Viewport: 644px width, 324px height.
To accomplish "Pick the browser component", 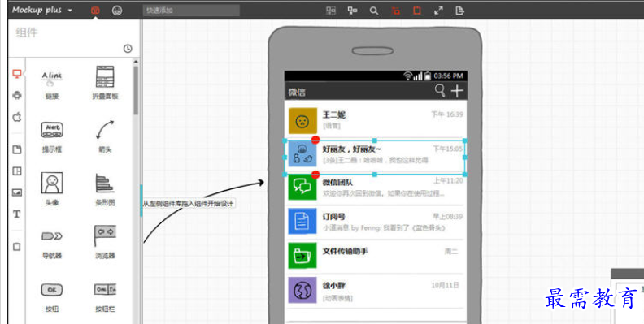I will click(x=105, y=241).
